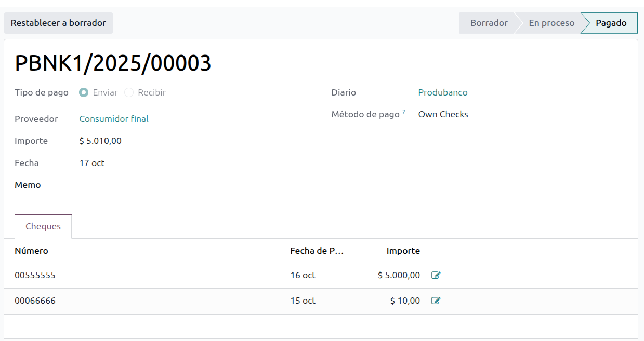Click help tooltip next to Método de pago
Image resolution: width=644 pixels, height=341 pixels.
click(x=404, y=112)
